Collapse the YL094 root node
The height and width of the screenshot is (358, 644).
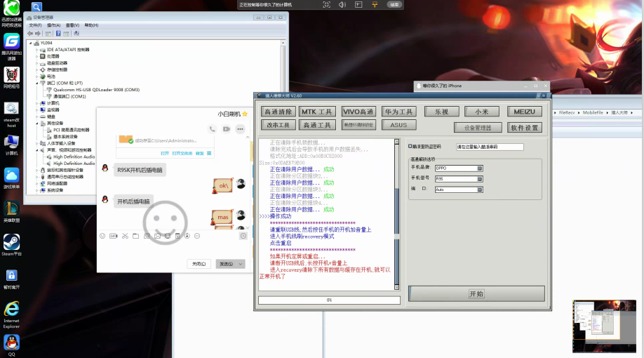click(x=30, y=43)
